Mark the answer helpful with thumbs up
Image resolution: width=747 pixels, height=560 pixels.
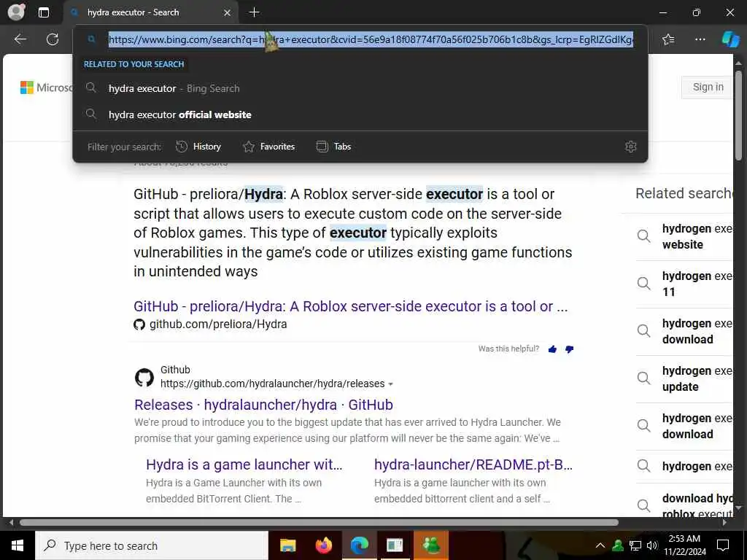point(553,349)
